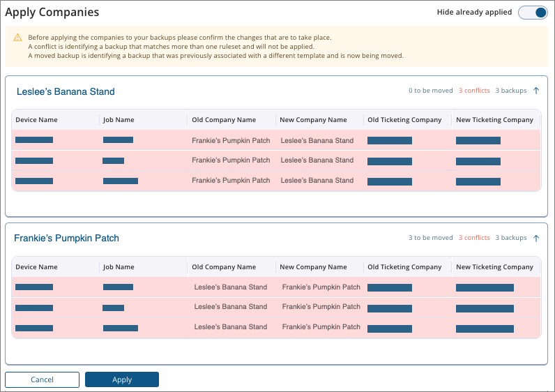Click 0 to be moved in Leslee's section
Screen dimensions: 555x392
click(x=430, y=91)
